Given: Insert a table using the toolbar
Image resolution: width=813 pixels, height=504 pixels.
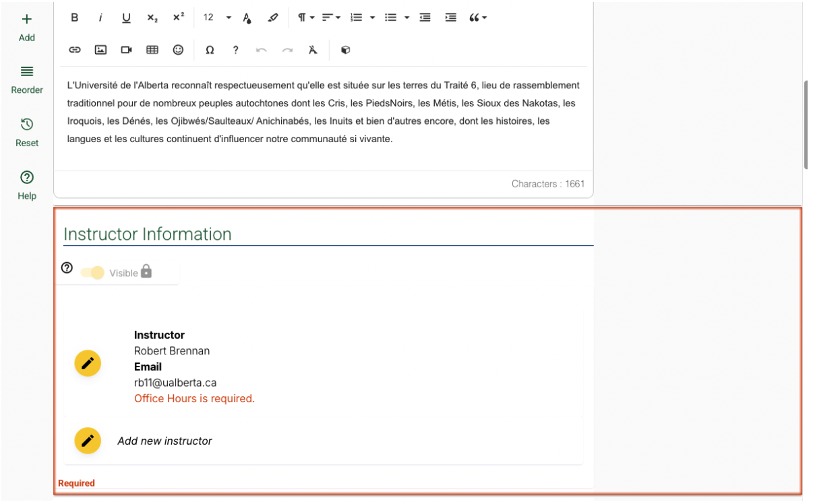Looking at the screenshot, I should (152, 50).
